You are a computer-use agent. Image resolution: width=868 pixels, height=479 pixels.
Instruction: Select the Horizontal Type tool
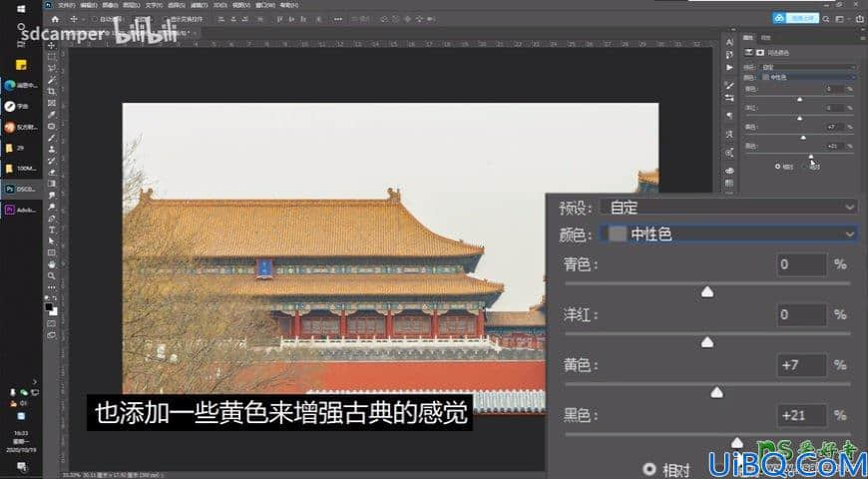[x=52, y=230]
